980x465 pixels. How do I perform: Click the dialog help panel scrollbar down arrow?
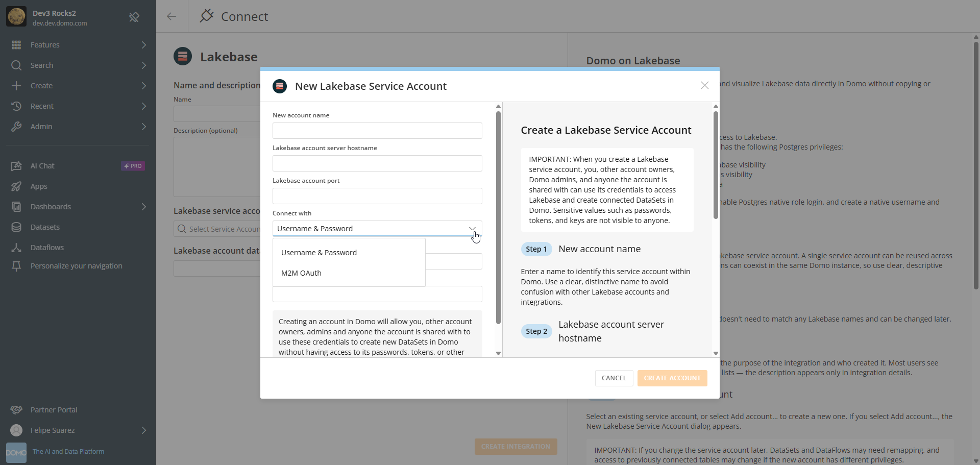coord(716,353)
